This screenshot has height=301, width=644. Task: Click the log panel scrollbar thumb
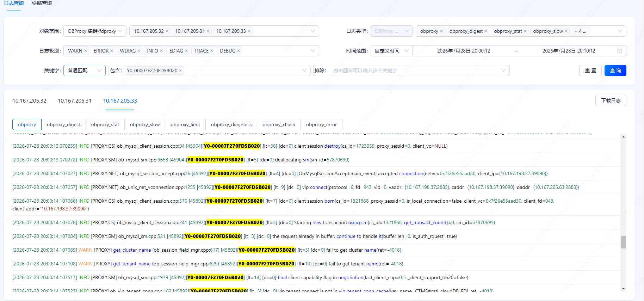pos(623,242)
